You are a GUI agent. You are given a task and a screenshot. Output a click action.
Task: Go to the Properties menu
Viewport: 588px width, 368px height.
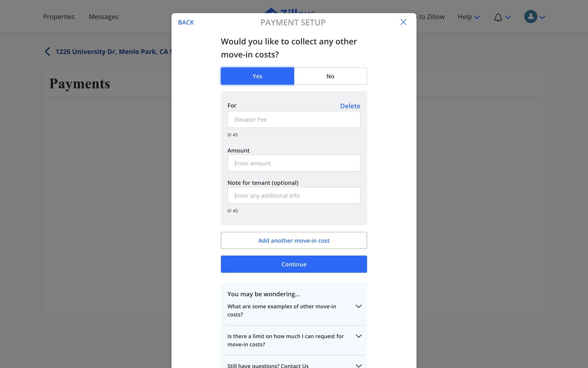tap(59, 17)
